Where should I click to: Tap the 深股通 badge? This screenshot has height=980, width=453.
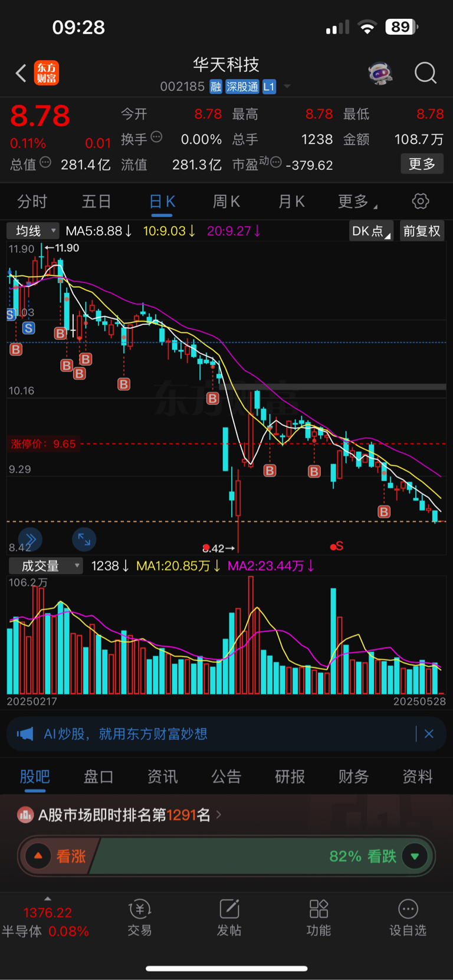pos(242,87)
